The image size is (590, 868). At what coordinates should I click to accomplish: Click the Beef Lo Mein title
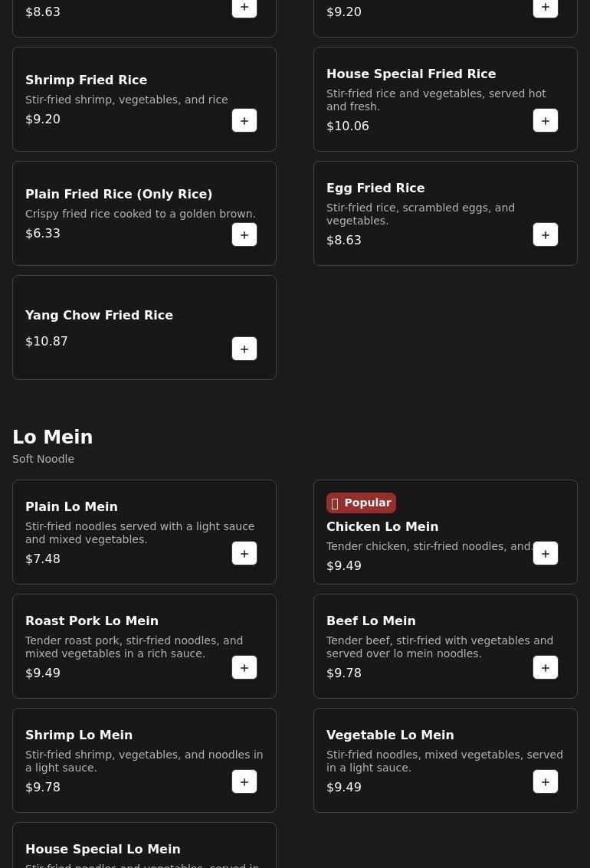(371, 621)
